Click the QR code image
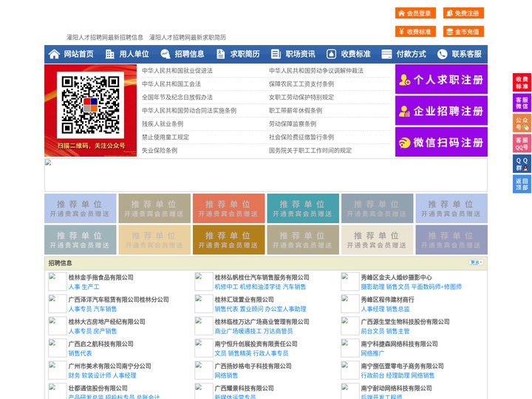This screenshot has width=532, height=399. [x=90, y=105]
